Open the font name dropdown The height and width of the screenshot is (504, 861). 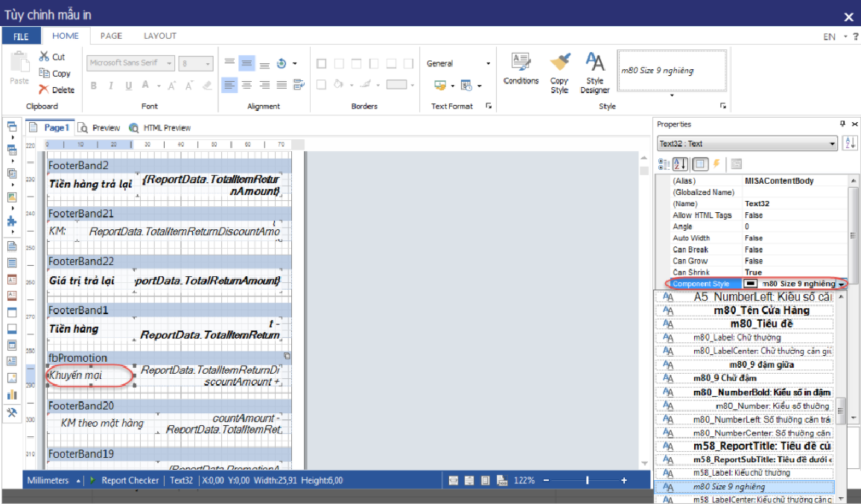coord(169,63)
